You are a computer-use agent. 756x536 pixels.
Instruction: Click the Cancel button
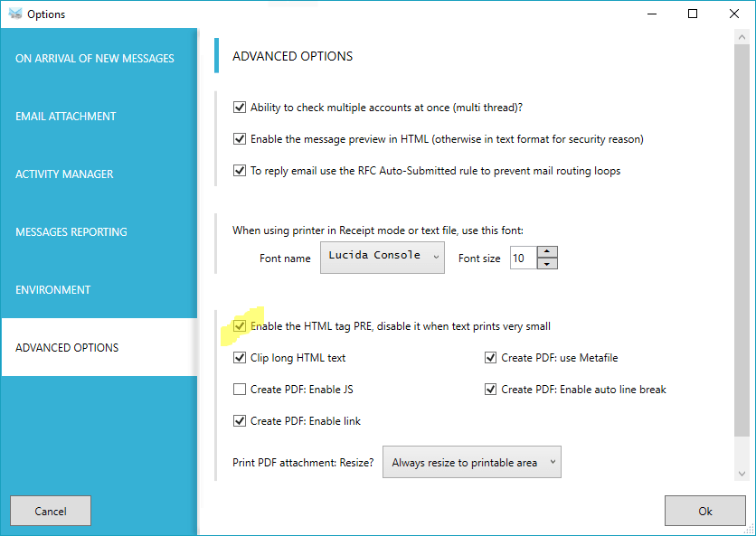click(x=51, y=511)
